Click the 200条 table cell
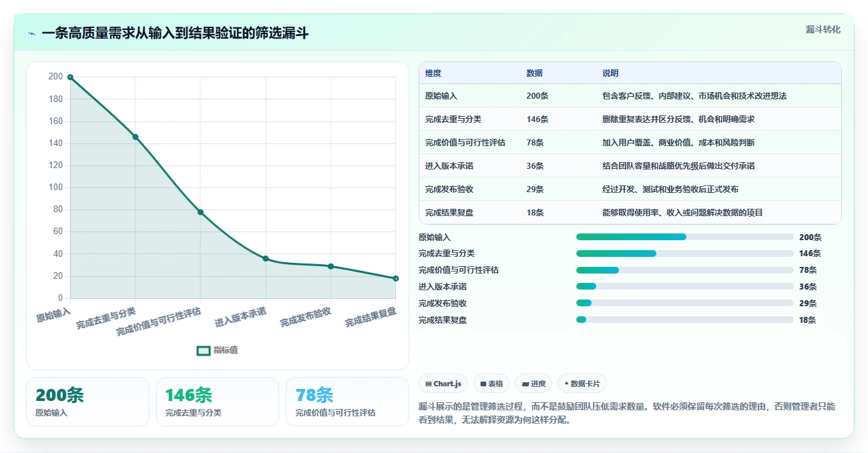This screenshot has height=453, width=868. click(559, 96)
